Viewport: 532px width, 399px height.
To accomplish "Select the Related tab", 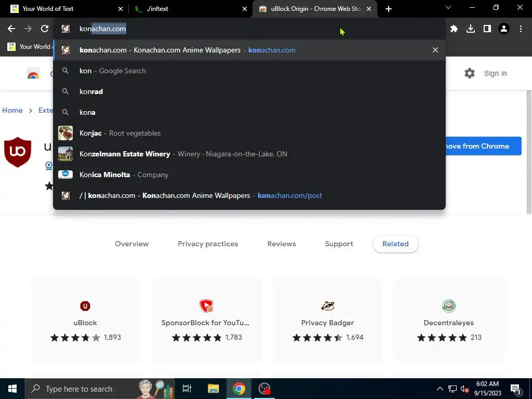I will coord(395,244).
